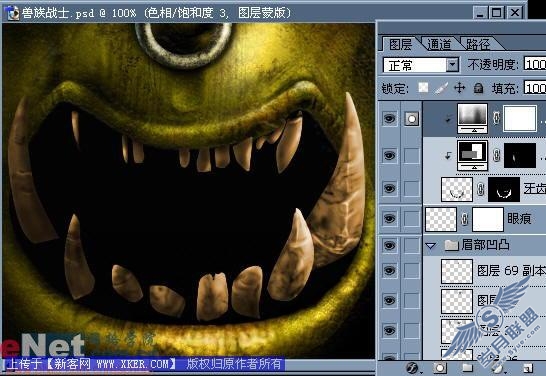This screenshot has width=546, height=376.
Task: Hide the 眼痕 layer
Action: pyautogui.click(x=389, y=219)
